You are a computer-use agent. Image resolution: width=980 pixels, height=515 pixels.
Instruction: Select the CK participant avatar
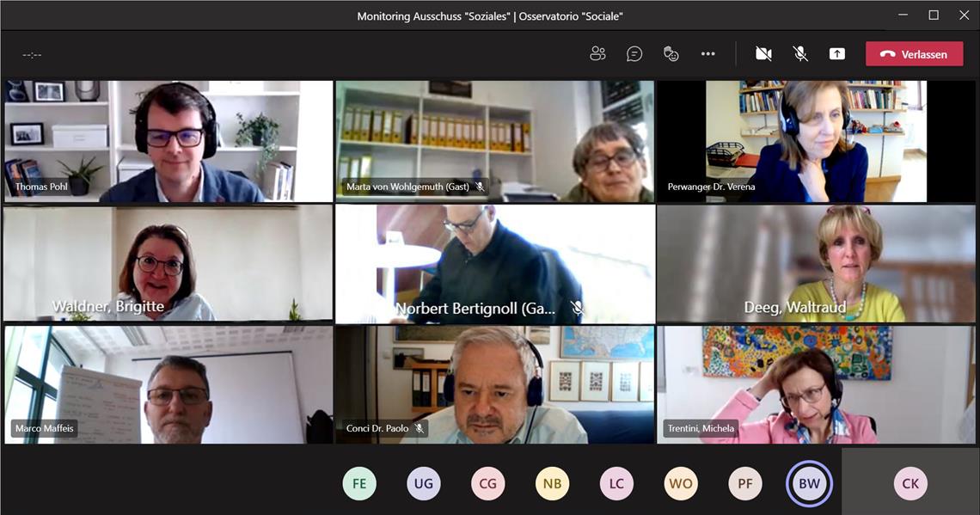click(910, 483)
